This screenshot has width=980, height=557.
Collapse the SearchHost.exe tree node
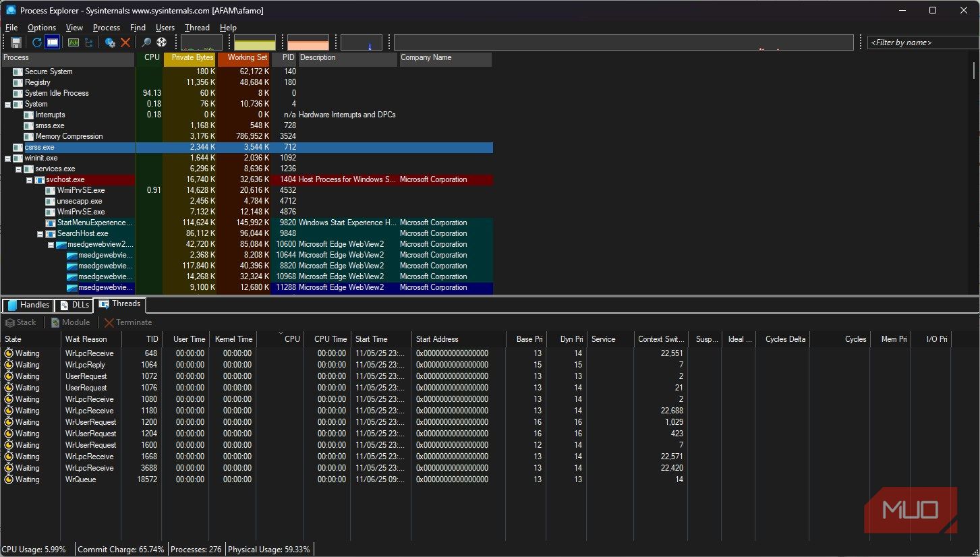coord(40,233)
